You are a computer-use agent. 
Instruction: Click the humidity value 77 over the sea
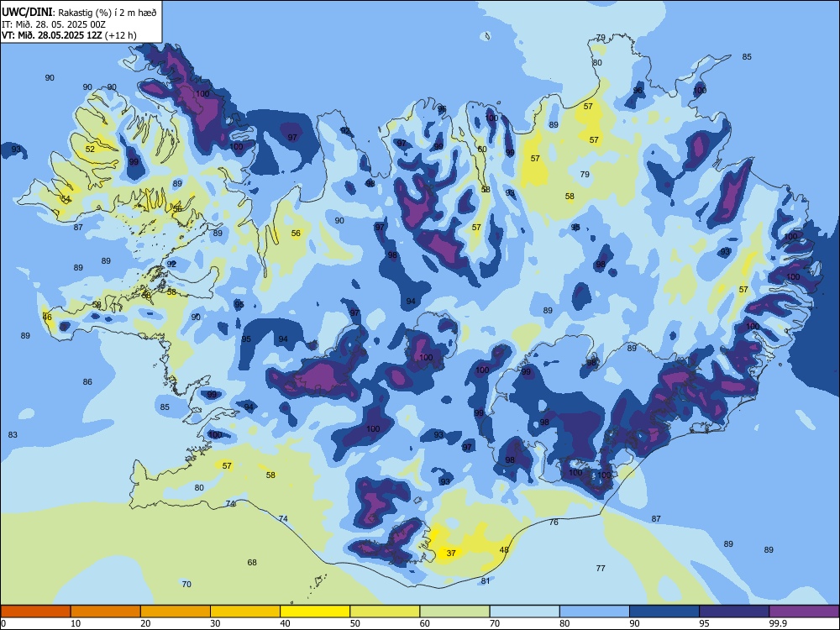coord(601,568)
